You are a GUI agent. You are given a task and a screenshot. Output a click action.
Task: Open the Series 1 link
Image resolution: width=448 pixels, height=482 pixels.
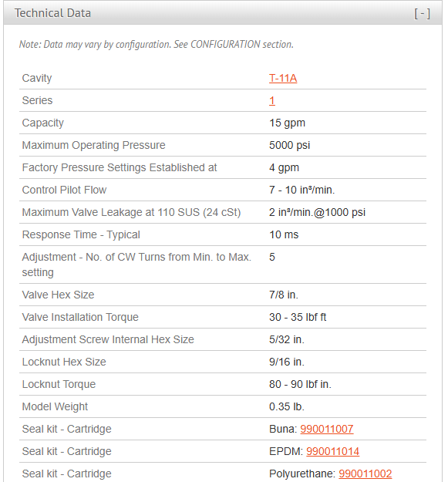point(272,100)
